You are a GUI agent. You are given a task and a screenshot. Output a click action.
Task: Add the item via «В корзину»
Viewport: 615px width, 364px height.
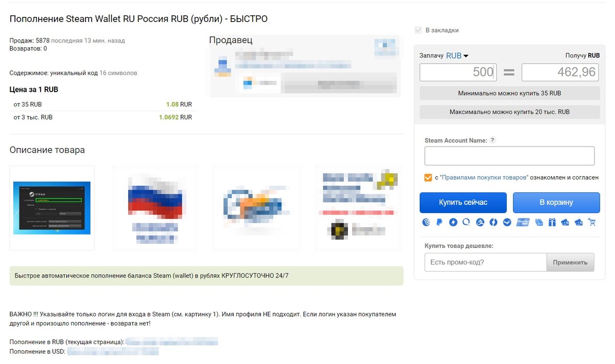[556, 203]
